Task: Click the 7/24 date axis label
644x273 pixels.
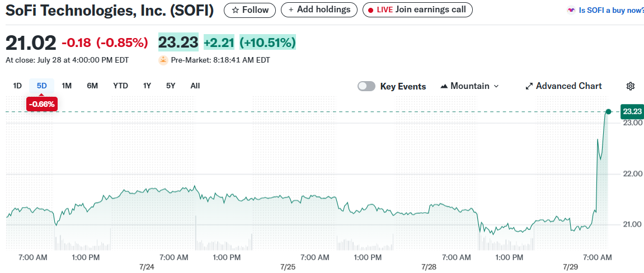Action: tap(147, 267)
